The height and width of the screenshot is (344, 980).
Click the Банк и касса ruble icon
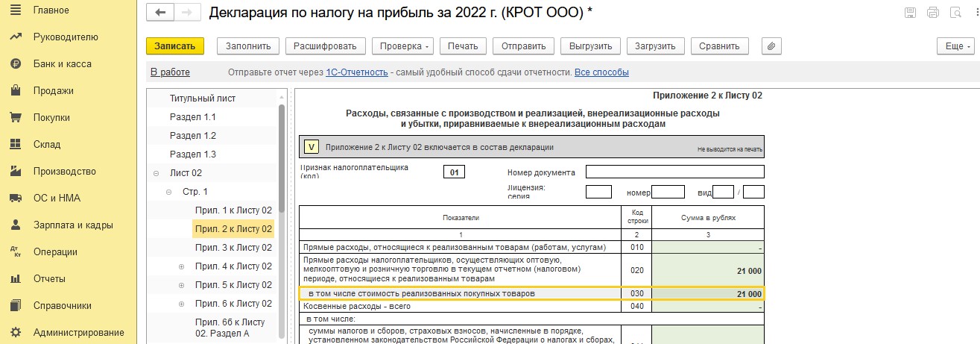pyautogui.click(x=15, y=63)
